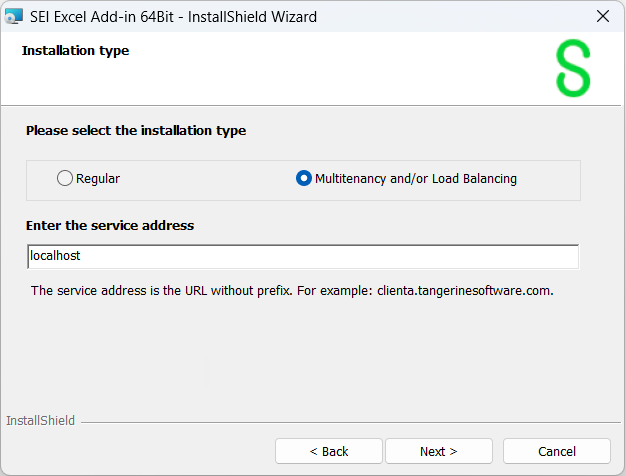Click the "Enter the service address" label
This screenshot has height=476, width=626.
point(110,225)
